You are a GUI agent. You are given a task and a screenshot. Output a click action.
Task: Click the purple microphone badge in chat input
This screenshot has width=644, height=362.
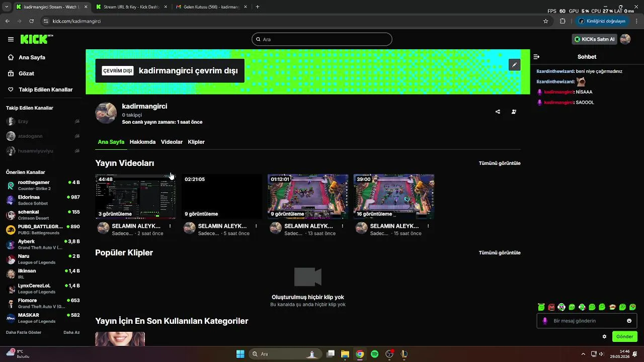[x=544, y=321]
